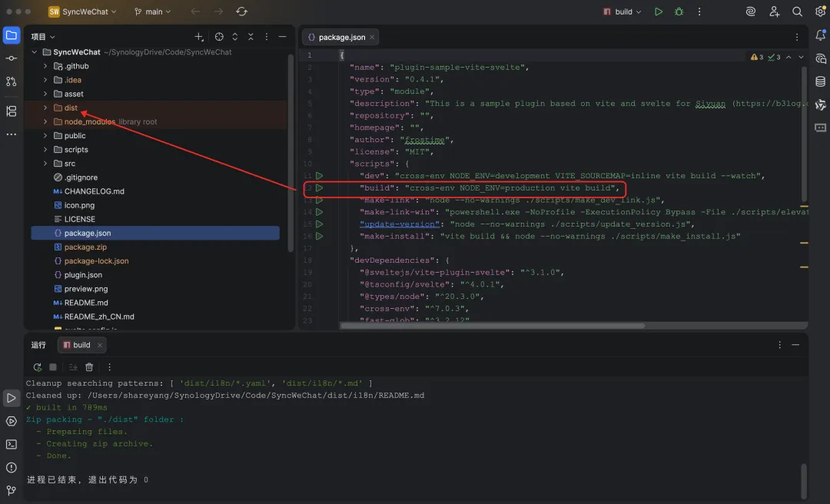This screenshot has height=504, width=830.
Task: Open the project panel options menu
Action: pos(266,37)
